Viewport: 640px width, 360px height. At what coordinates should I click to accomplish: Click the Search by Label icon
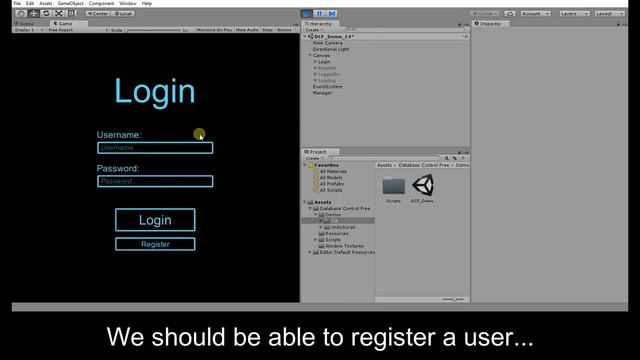point(455,158)
